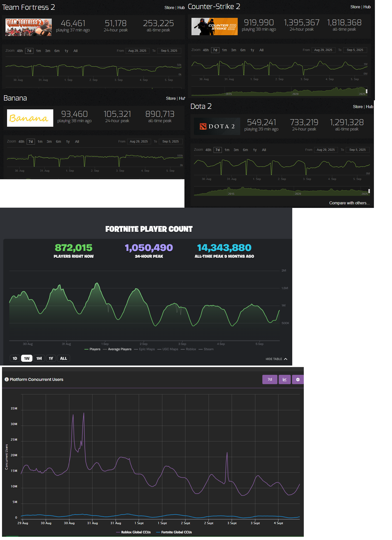
Task: Click the Dota 2 logo image
Action: tap(217, 126)
